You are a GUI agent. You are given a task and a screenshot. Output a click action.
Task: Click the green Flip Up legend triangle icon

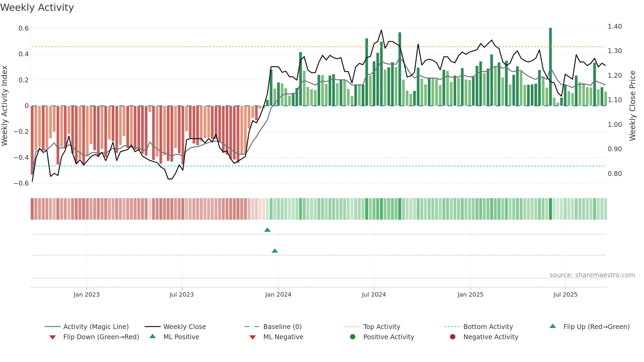coord(553,326)
